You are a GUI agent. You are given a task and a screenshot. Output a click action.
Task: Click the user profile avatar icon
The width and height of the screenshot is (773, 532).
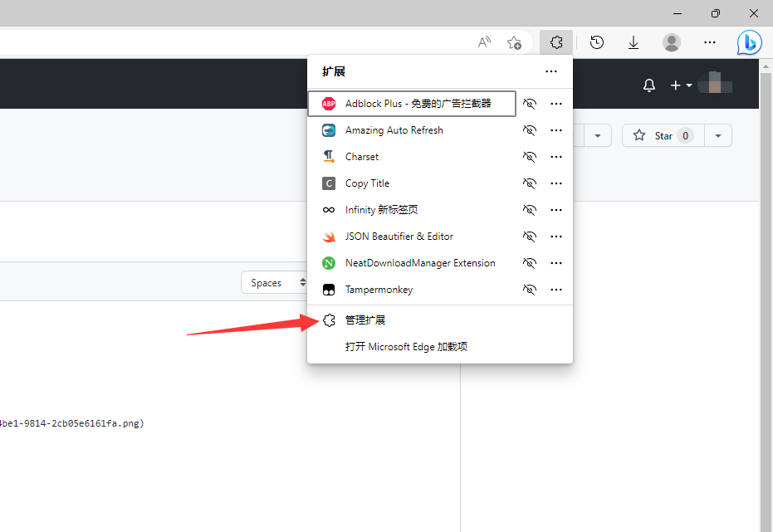tap(672, 42)
